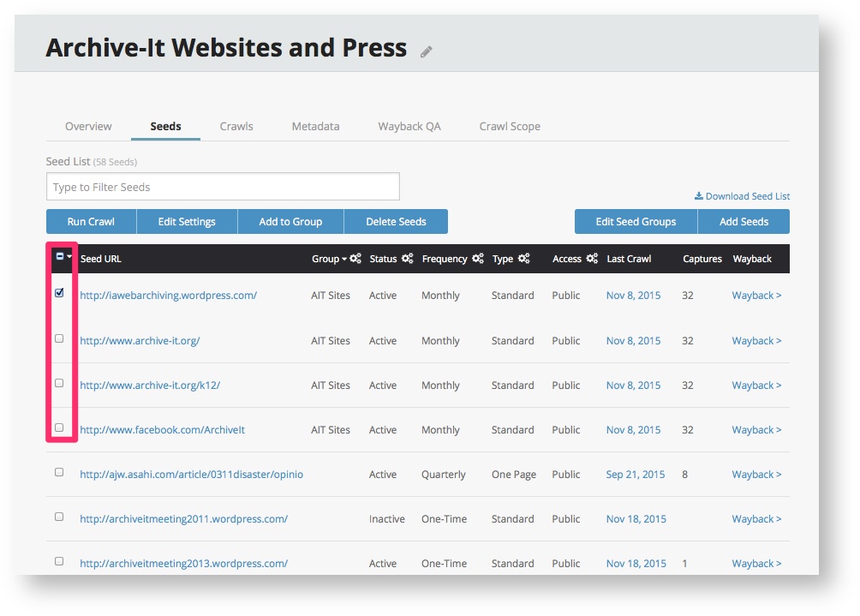860x616 pixels.
Task: Uncheck the iawebarchiving.wordpress.com seed checkbox
Action: pos(59,293)
